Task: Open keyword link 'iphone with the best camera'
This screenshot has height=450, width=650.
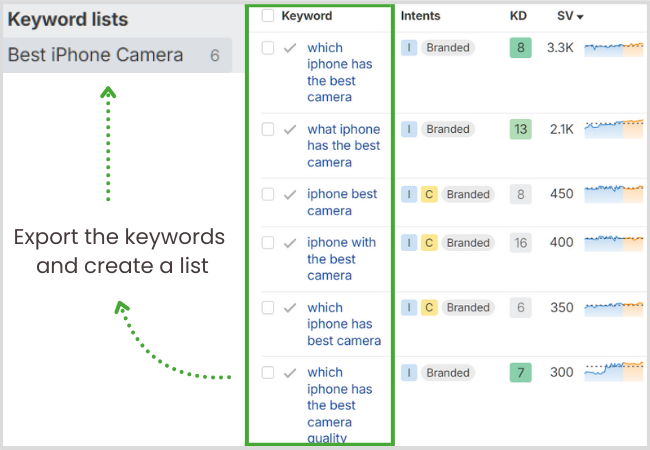Action: coord(341,259)
